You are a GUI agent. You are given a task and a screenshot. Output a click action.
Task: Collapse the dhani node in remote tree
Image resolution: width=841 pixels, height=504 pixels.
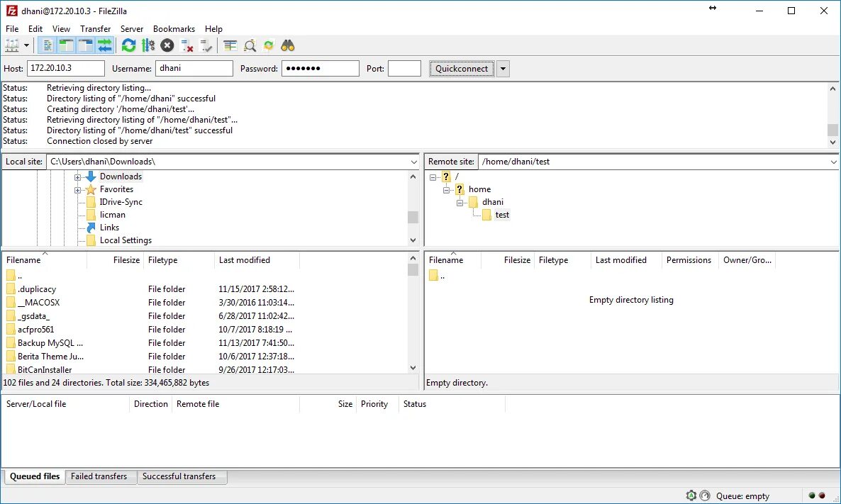click(460, 203)
